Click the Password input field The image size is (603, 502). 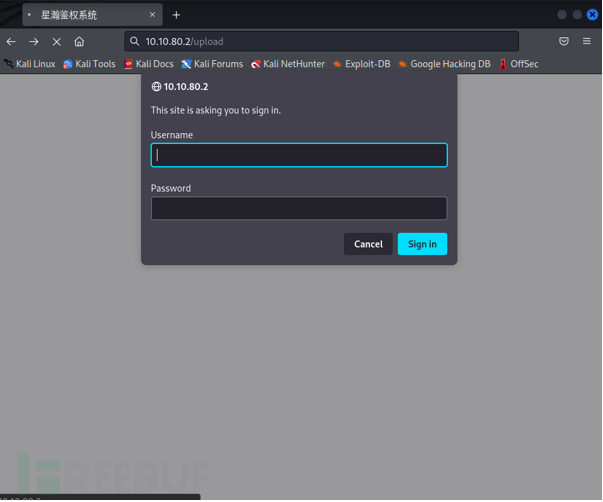[299, 208]
